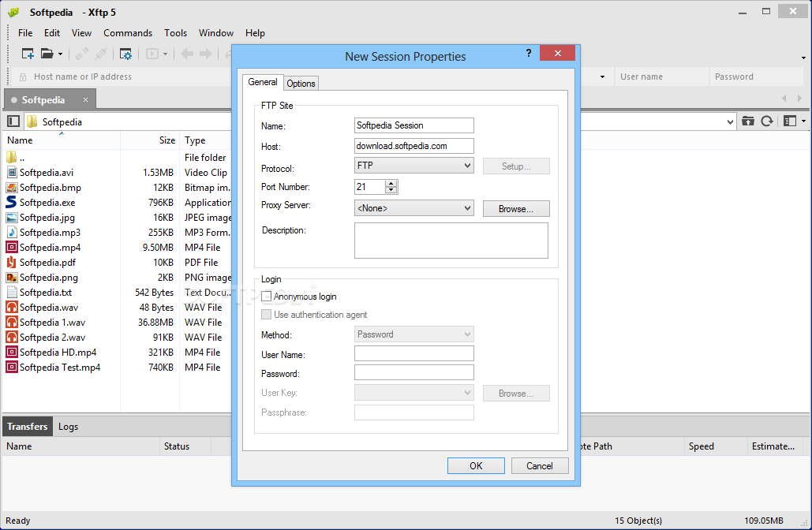Select the Transfers tab
Viewport: 812px width, 530px height.
28,427
